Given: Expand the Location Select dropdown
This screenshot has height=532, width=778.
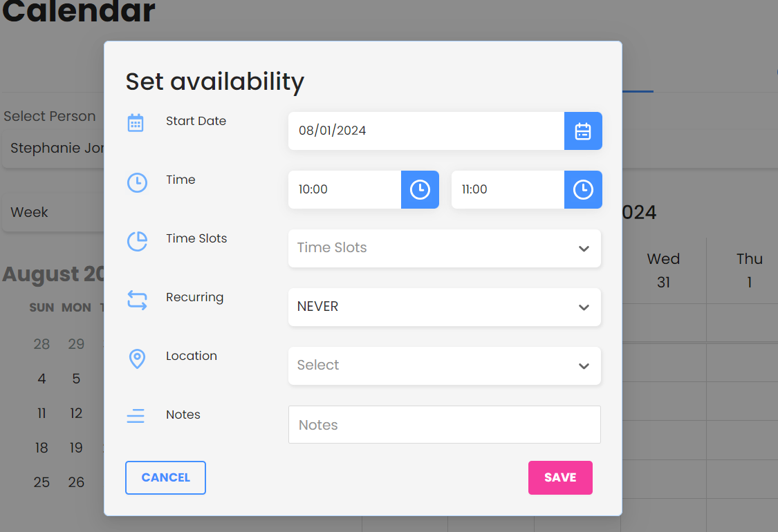Looking at the screenshot, I should coord(444,366).
